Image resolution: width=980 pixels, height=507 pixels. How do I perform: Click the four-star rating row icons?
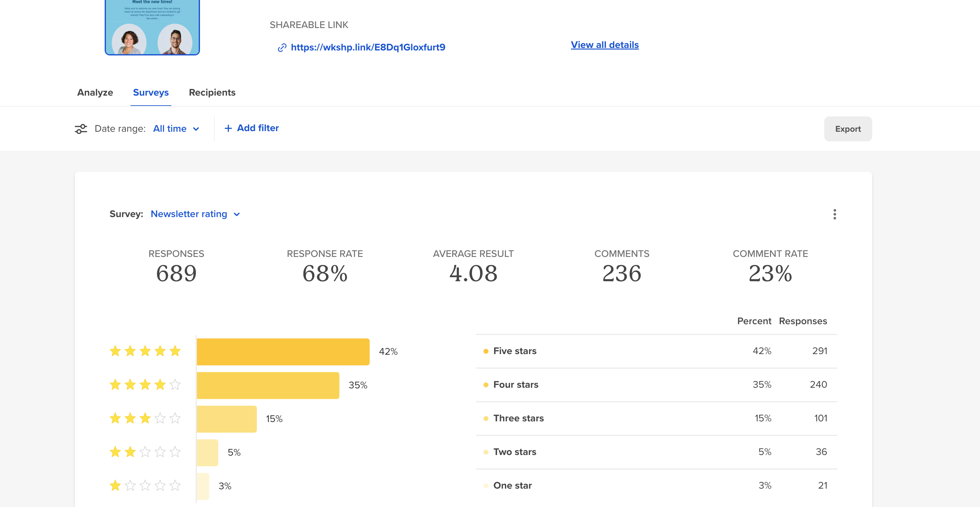coord(145,385)
